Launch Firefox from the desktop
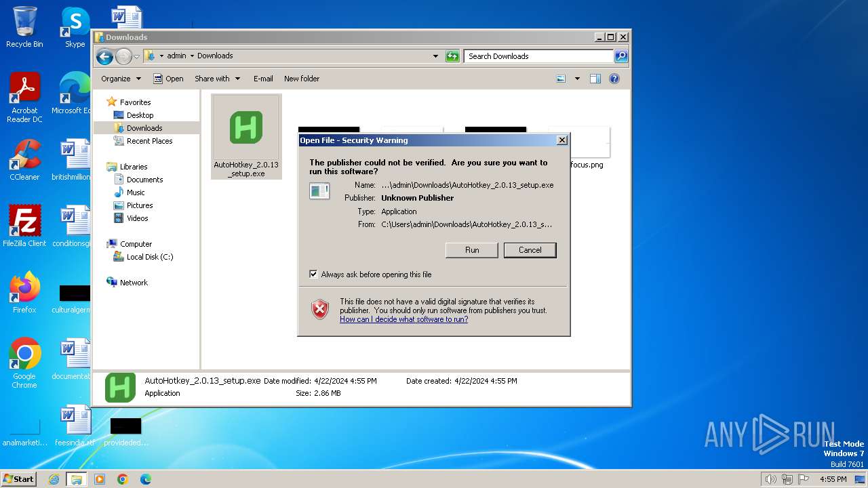 coord(24,293)
